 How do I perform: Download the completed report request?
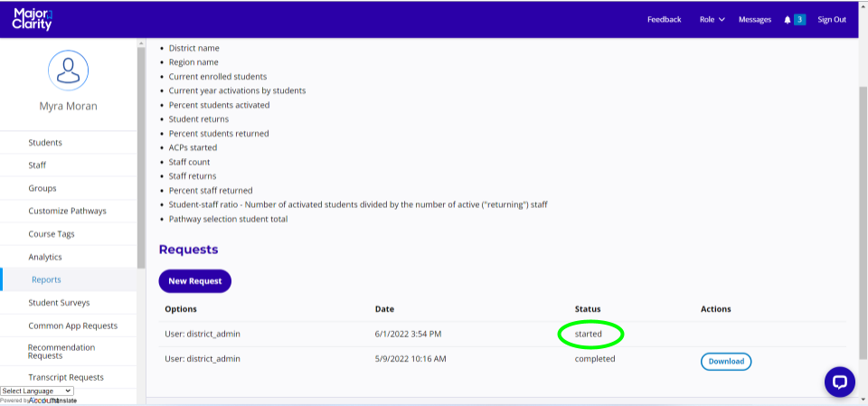pos(725,362)
